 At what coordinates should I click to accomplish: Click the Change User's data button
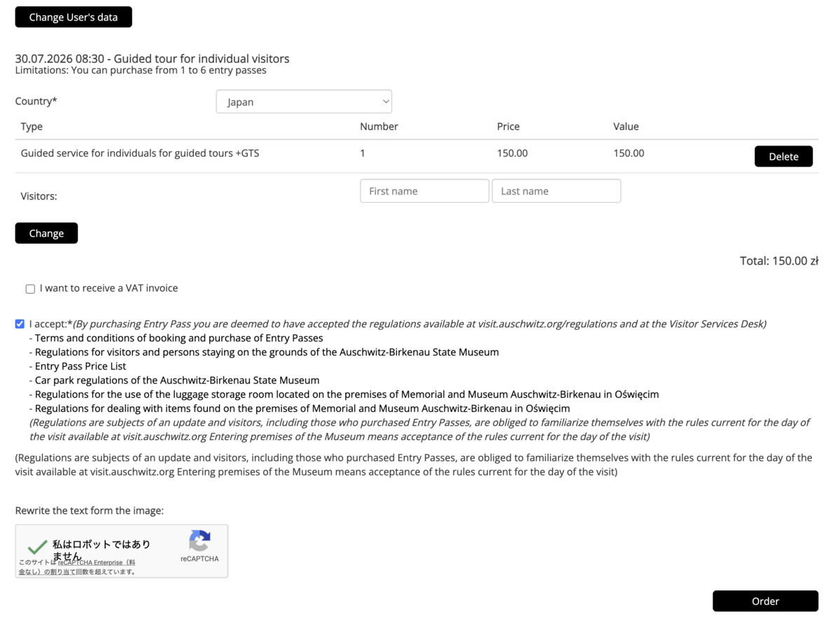click(73, 17)
